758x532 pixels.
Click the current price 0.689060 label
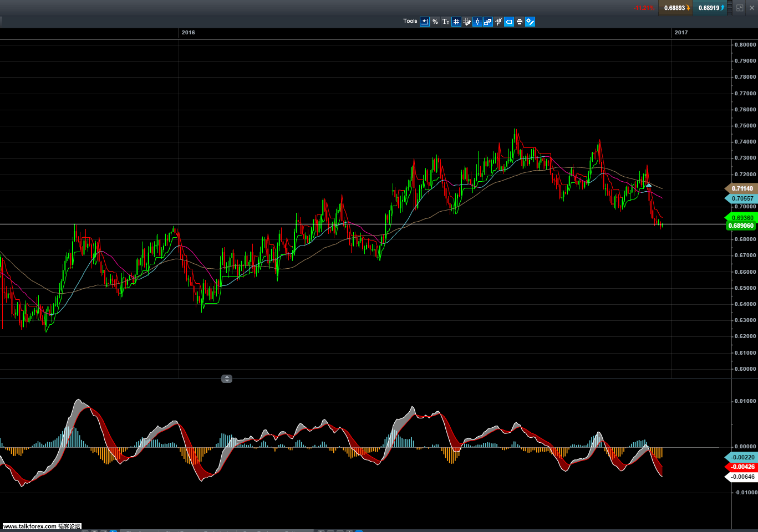741,226
